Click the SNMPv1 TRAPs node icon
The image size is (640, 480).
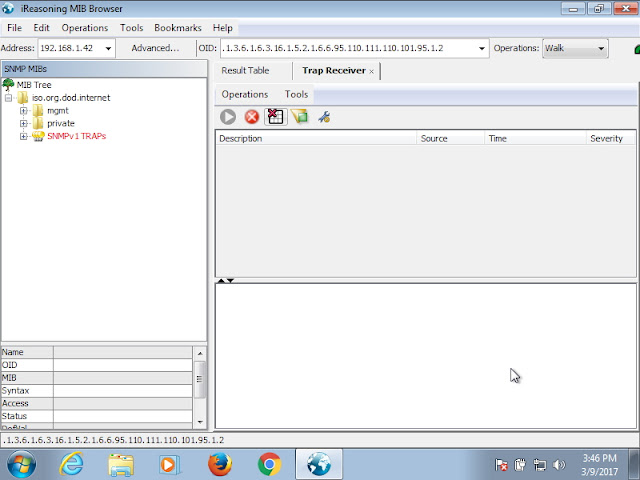coord(38,136)
